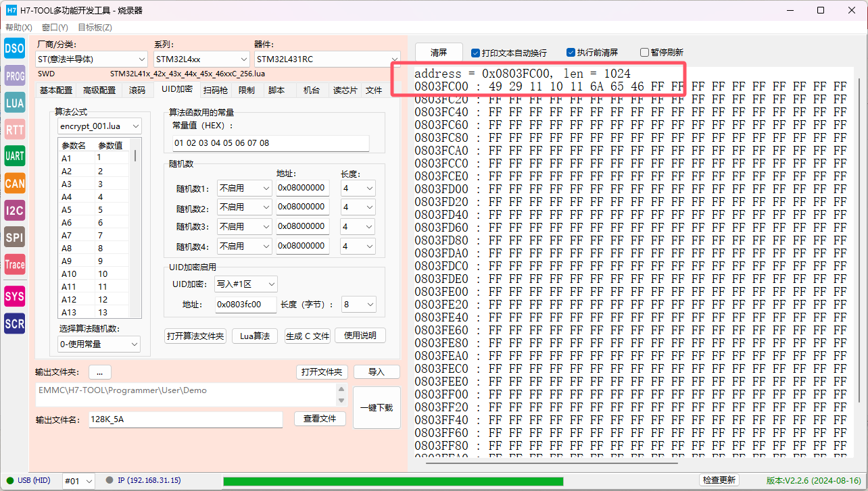Open the encrypt_001.lua algorithm dropdown
Image resolution: width=868 pixels, height=491 pixels.
99,126
